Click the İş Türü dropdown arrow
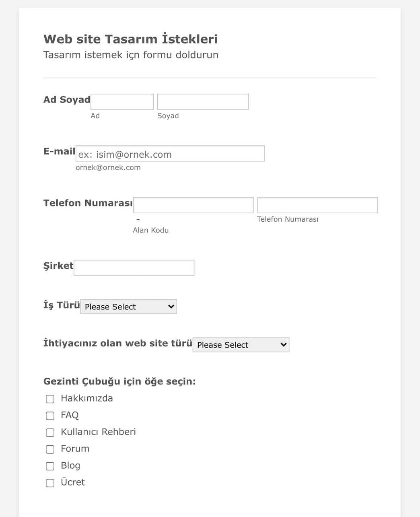 pyautogui.click(x=171, y=307)
